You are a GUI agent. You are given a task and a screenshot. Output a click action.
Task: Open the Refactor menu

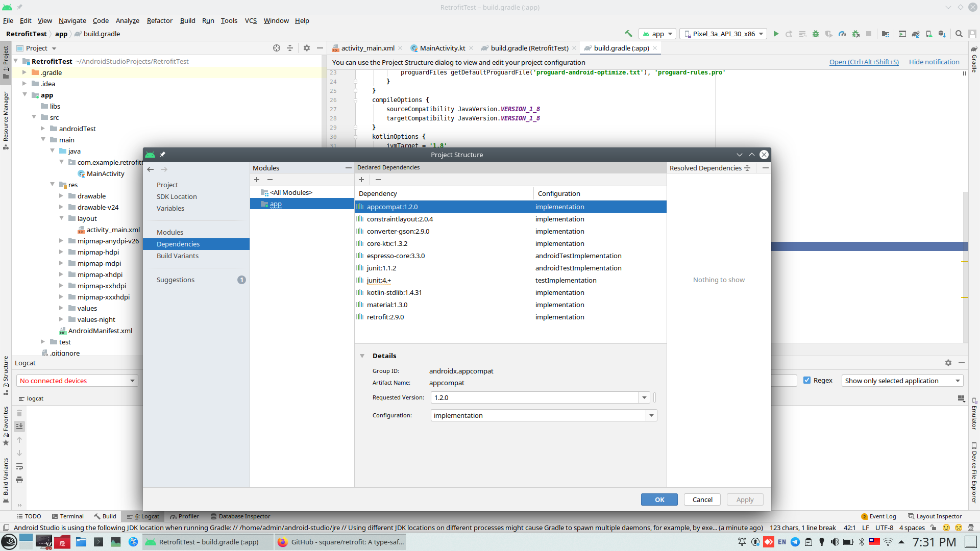(x=159, y=20)
